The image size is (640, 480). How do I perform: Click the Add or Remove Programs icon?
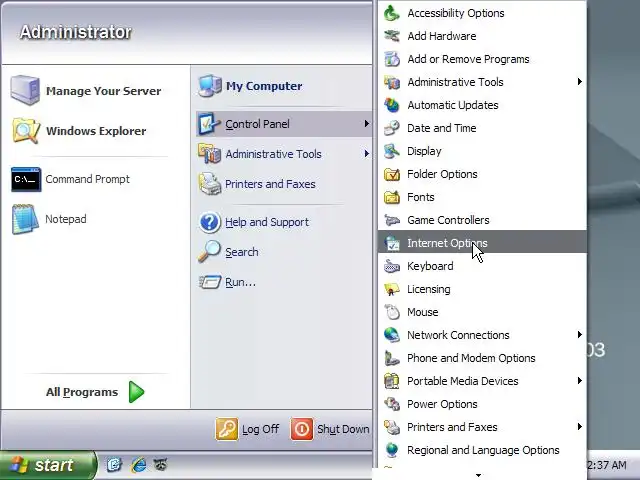click(x=392, y=59)
